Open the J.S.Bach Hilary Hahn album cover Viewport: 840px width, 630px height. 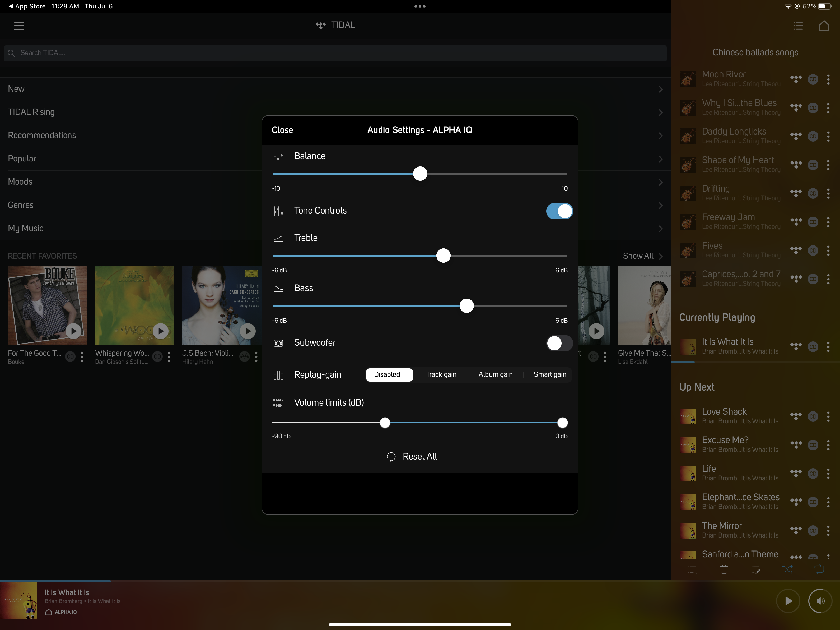pyautogui.click(x=222, y=305)
